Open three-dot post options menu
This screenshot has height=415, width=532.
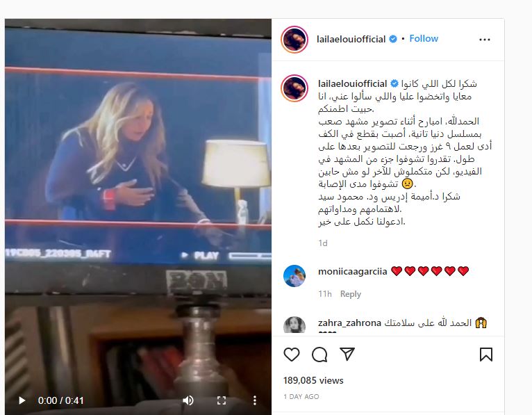pos(485,40)
